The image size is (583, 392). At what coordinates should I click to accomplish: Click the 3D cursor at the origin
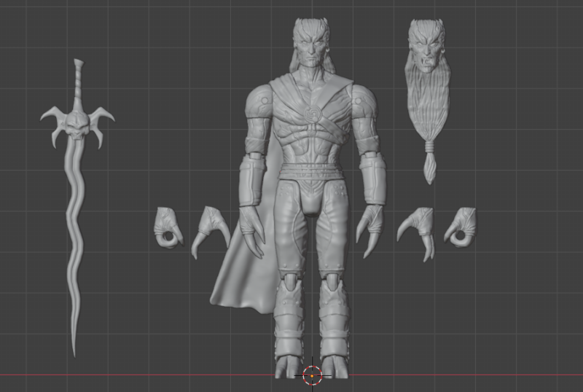[x=312, y=375]
